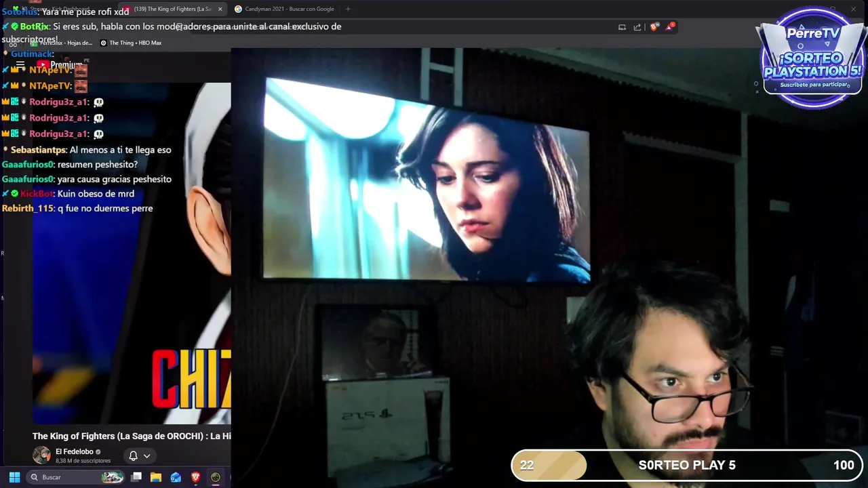Open the Windows Start menu
The width and height of the screenshot is (868, 488).
coord(14,477)
